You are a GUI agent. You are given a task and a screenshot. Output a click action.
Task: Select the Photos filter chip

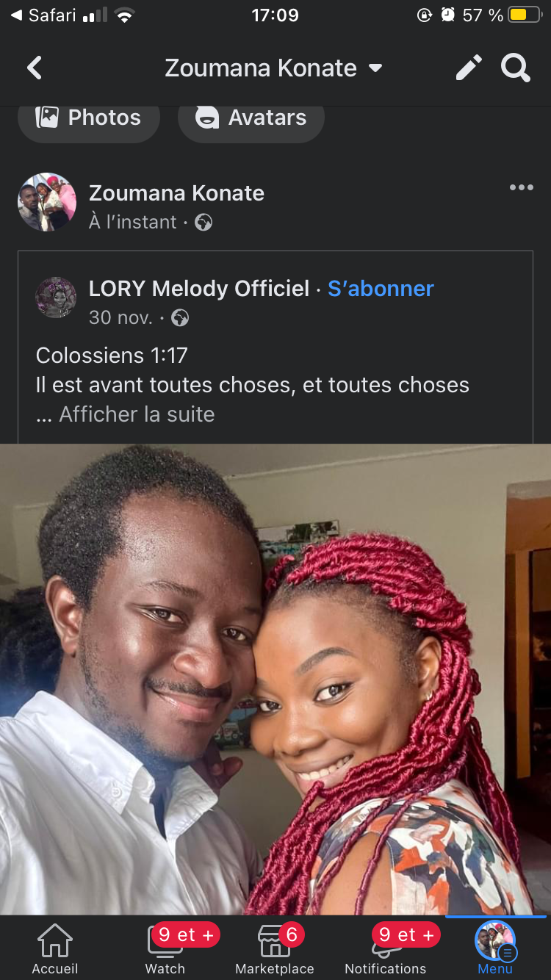(89, 118)
